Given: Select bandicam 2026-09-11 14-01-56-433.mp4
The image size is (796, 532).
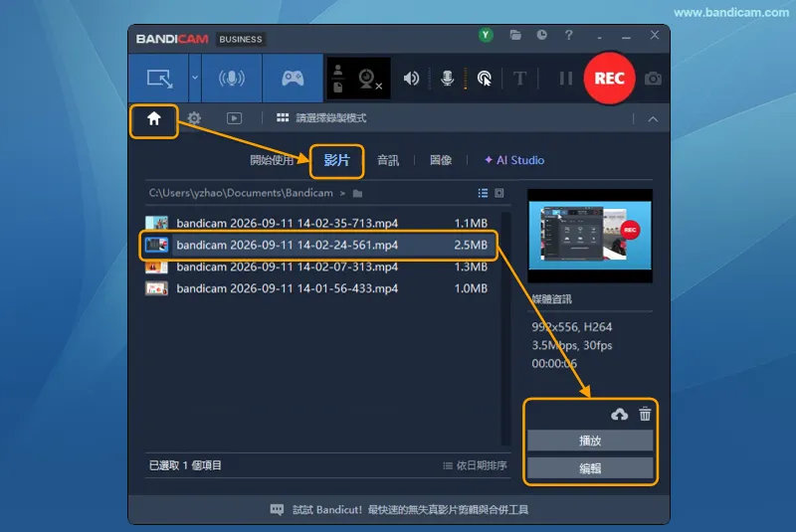Looking at the screenshot, I should [x=316, y=288].
